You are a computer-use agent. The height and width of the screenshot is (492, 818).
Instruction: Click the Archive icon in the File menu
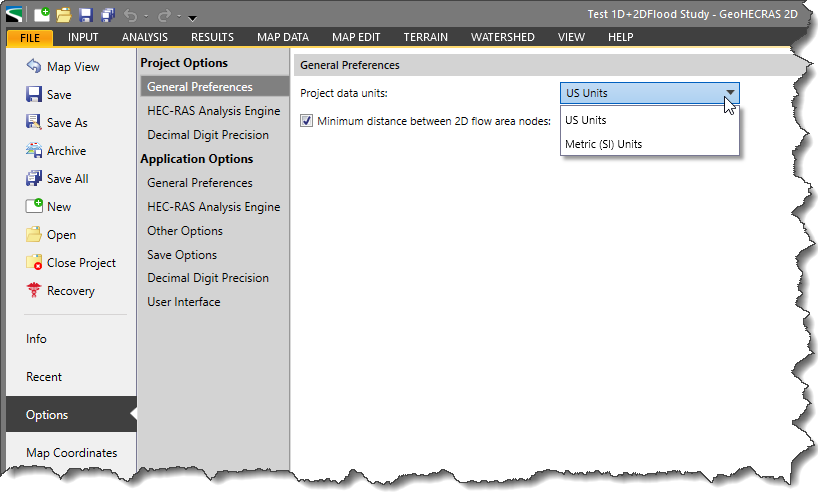[x=34, y=150]
